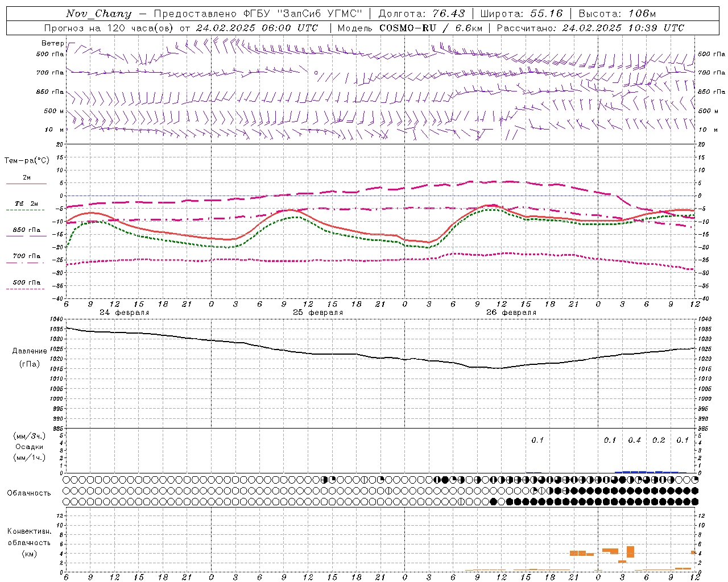Click the precipitation amount "0.2"

coord(659,440)
